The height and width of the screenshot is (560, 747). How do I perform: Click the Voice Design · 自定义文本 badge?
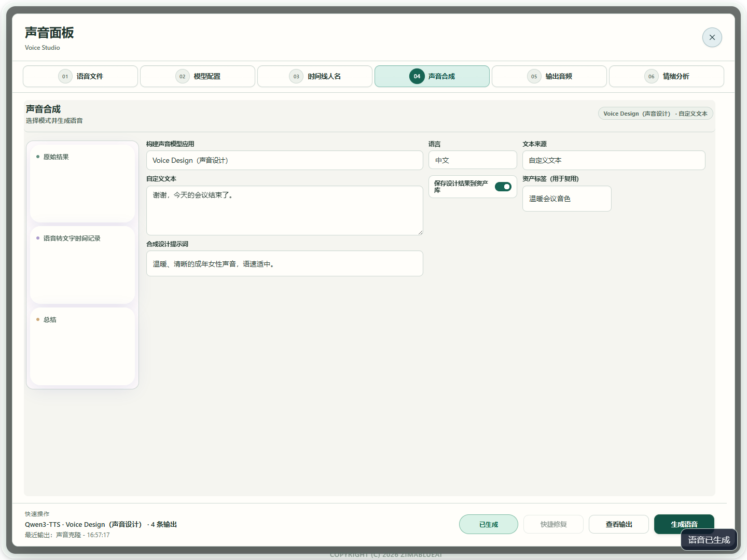pyautogui.click(x=656, y=114)
